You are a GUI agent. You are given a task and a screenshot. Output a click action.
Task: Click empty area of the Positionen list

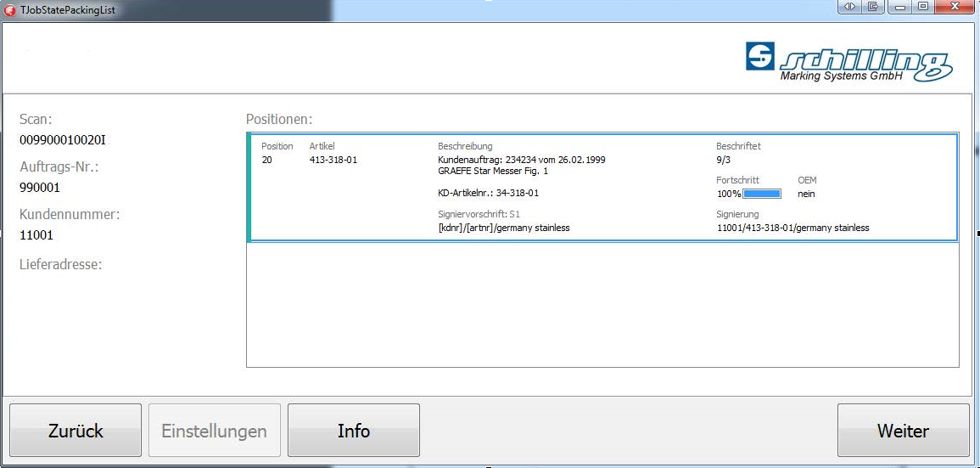(602, 306)
